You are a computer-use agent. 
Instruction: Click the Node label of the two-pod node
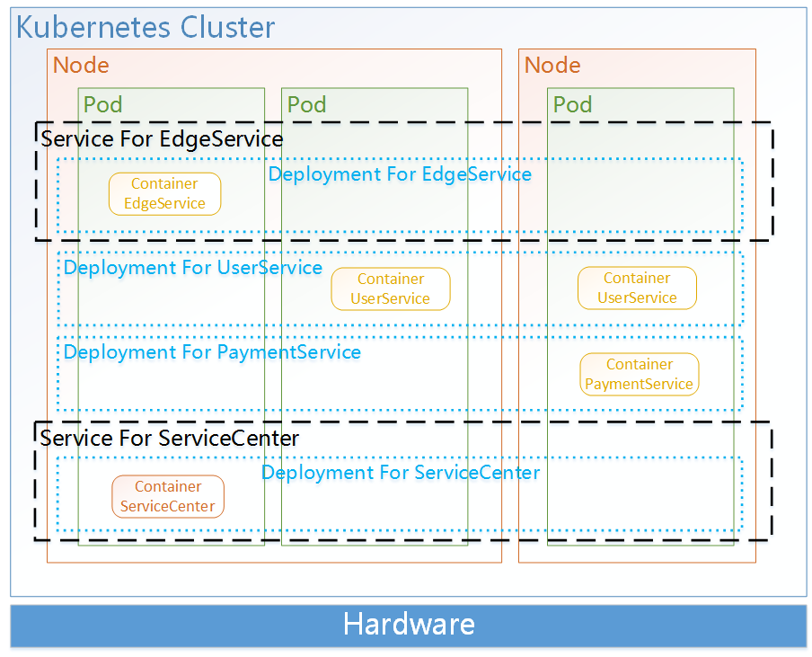click(x=81, y=66)
